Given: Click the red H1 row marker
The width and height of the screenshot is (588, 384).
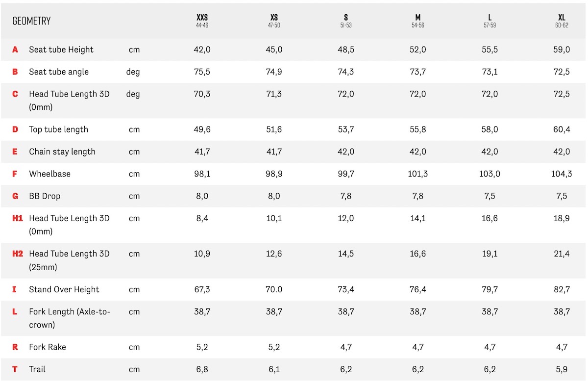Looking at the screenshot, I should tap(17, 218).
